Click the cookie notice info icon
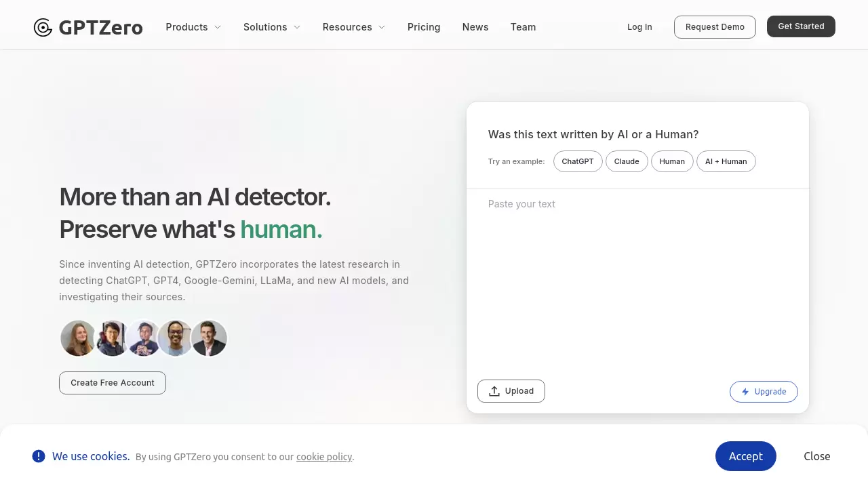868x488 pixels. click(x=39, y=456)
